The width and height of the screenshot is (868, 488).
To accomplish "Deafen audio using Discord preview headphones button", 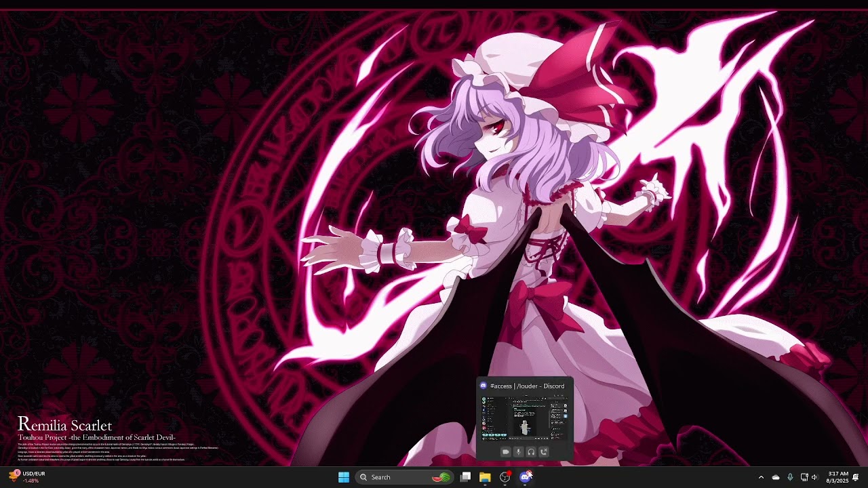I will point(531,451).
